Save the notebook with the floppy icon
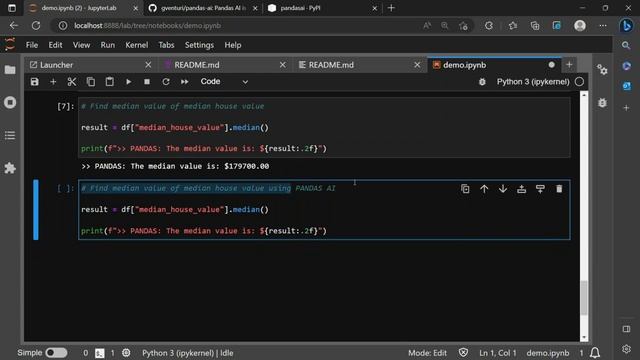 (35, 82)
